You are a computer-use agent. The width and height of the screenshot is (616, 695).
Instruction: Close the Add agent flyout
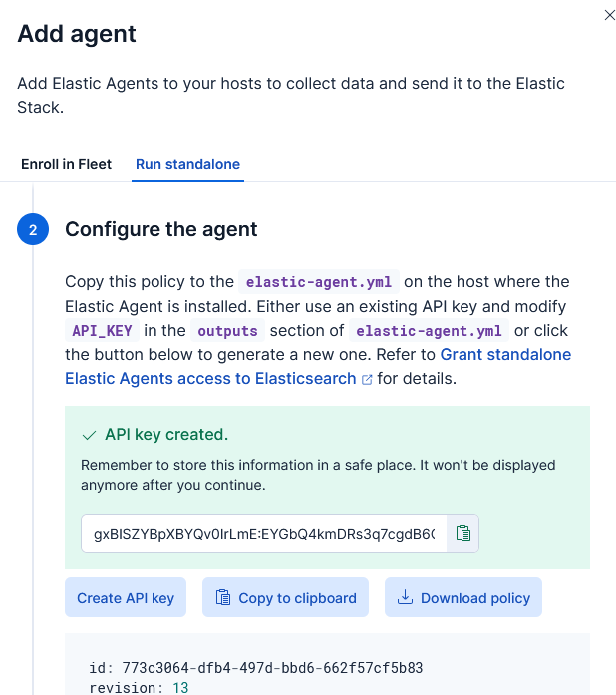(x=610, y=15)
